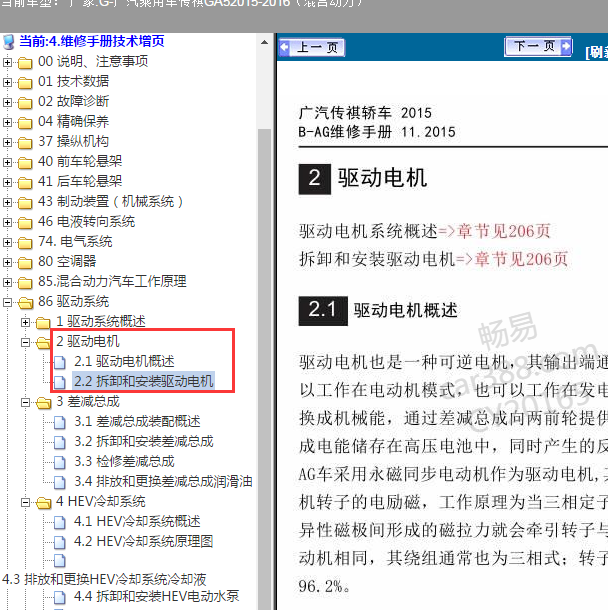Click page icon of '3.2 拆卸和安装差减总成'
608x610 pixels.
point(60,442)
